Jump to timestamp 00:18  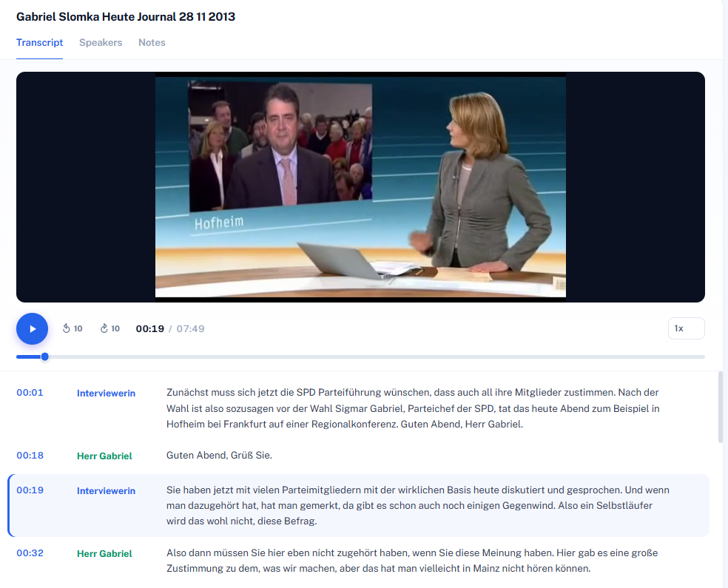(30, 456)
